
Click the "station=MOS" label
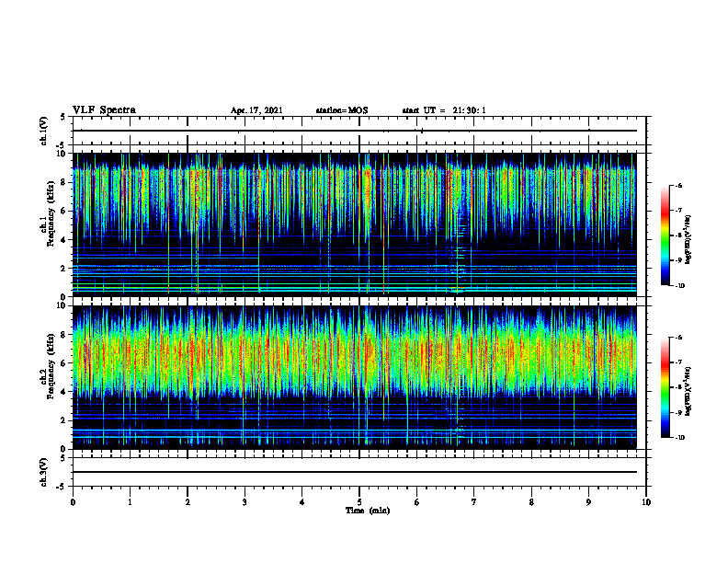(342, 110)
